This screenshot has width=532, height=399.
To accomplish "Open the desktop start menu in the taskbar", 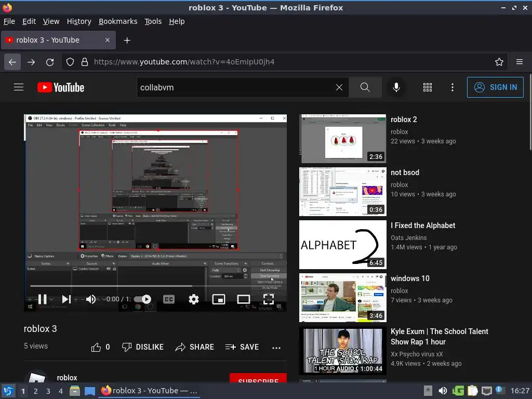I will click(x=8, y=391).
